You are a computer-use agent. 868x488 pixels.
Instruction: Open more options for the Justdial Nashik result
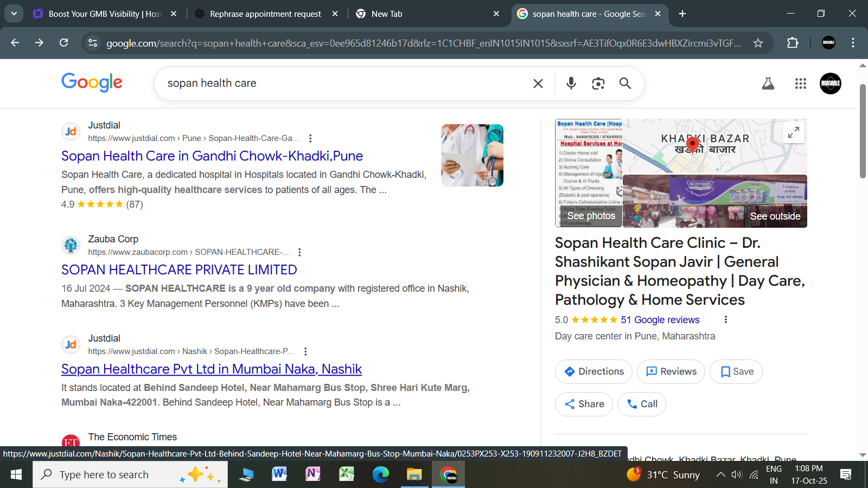tap(305, 351)
